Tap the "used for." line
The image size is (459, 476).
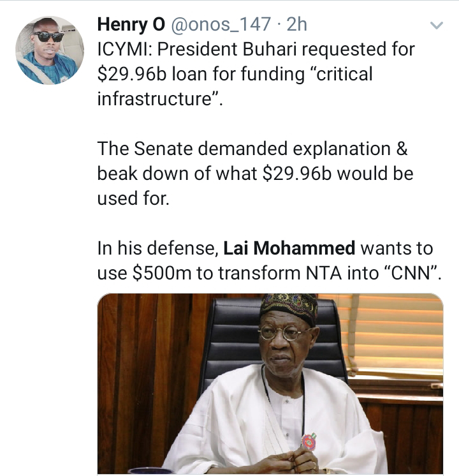[x=133, y=198]
